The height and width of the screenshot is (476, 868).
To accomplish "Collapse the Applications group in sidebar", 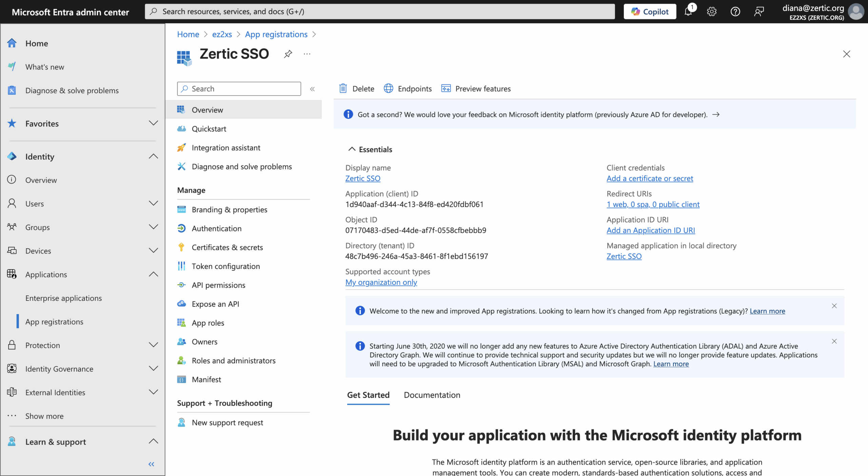I will click(x=153, y=274).
